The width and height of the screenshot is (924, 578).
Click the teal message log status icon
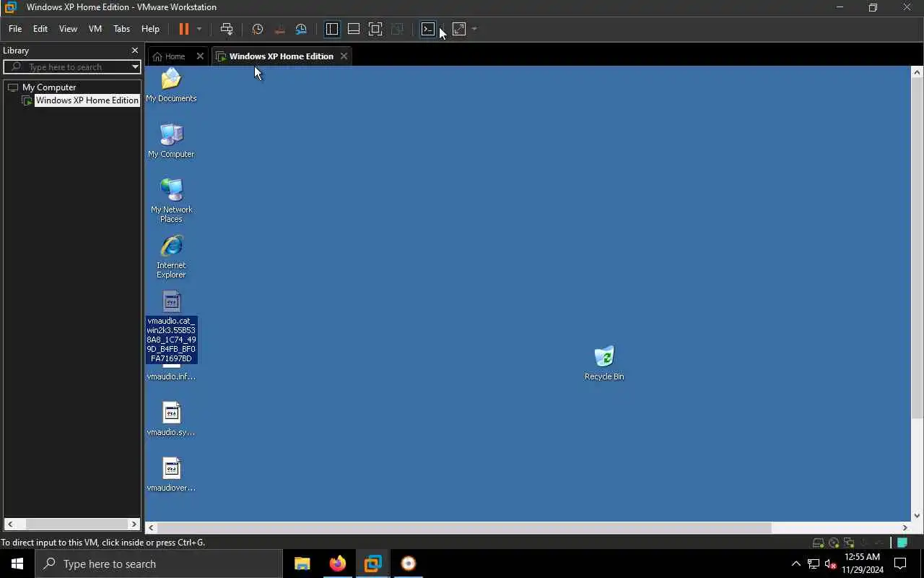pyautogui.click(x=902, y=543)
